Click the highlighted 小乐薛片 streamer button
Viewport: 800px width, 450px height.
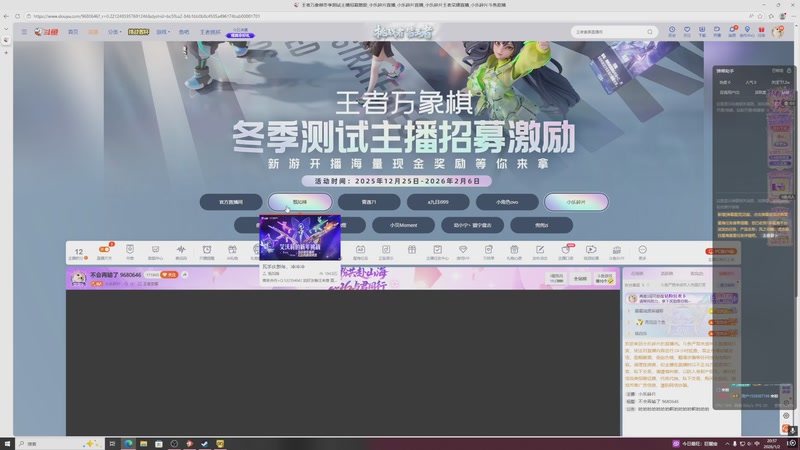click(576, 202)
